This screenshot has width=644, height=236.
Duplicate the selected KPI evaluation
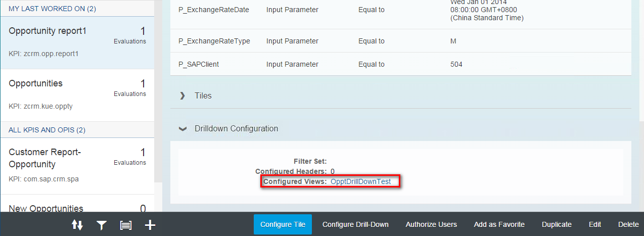coord(557,224)
